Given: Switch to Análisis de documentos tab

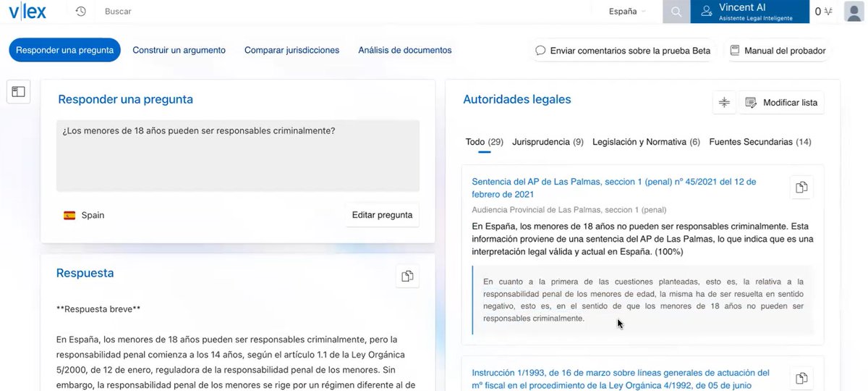Looking at the screenshot, I should click(x=405, y=51).
